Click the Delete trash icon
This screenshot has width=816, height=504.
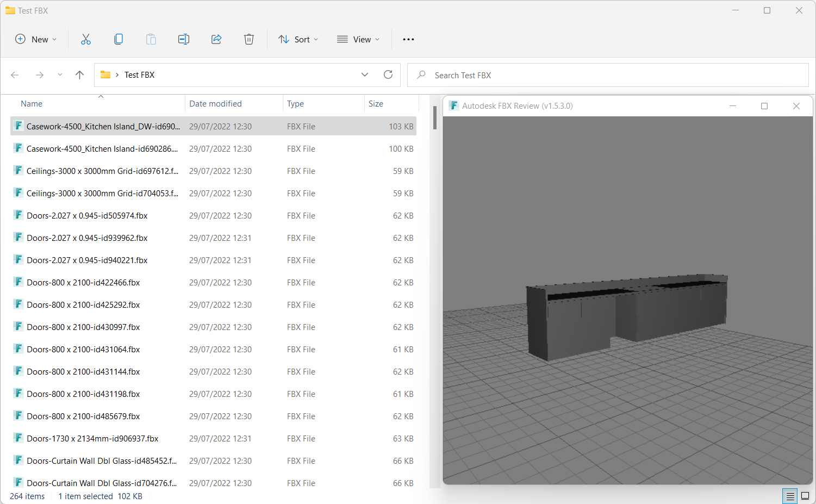(x=249, y=39)
